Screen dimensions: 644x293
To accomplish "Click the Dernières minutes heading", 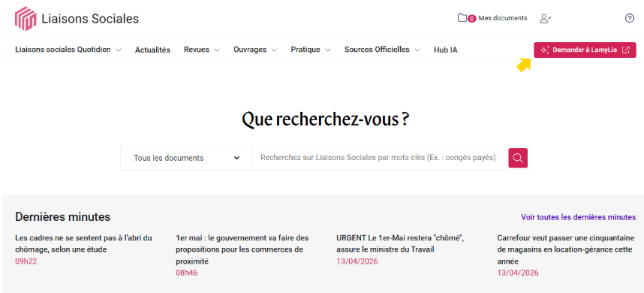I will 63,216.
